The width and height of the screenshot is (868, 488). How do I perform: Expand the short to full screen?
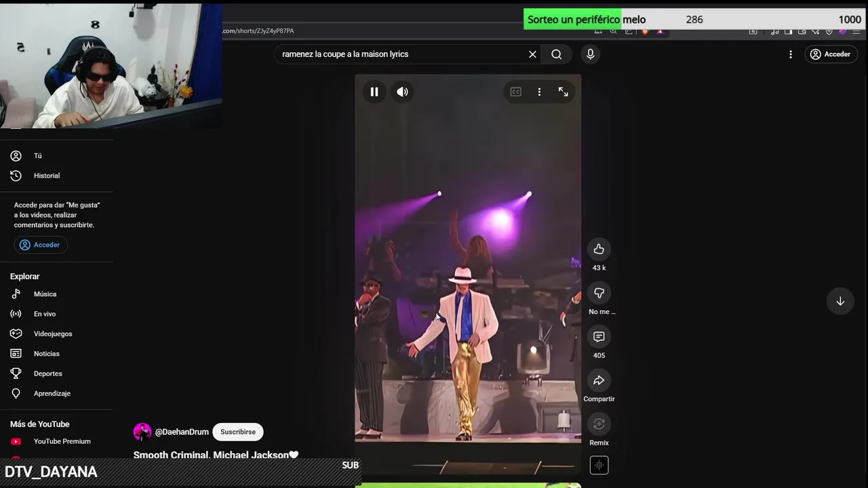[x=564, y=91]
